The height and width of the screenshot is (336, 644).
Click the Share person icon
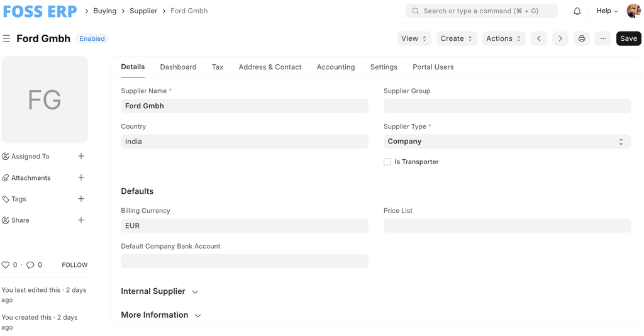pyautogui.click(x=5, y=221)
